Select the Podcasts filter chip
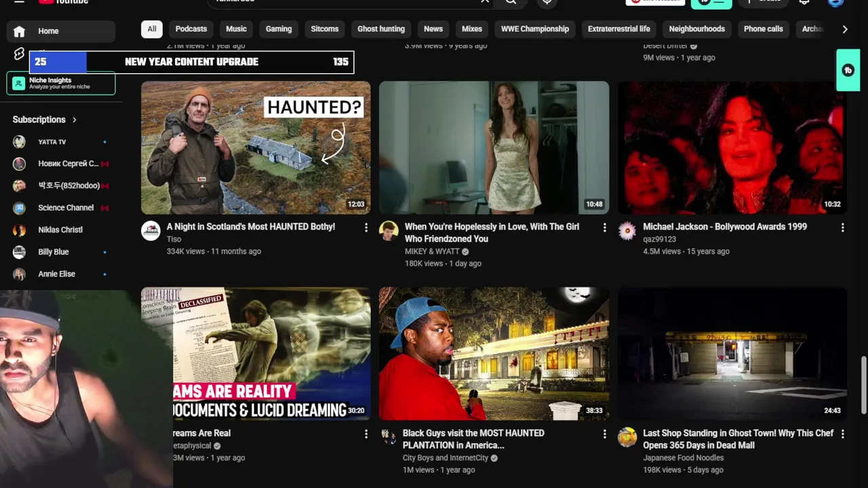This screenshot has height=488, width=868. pos(191,29)
